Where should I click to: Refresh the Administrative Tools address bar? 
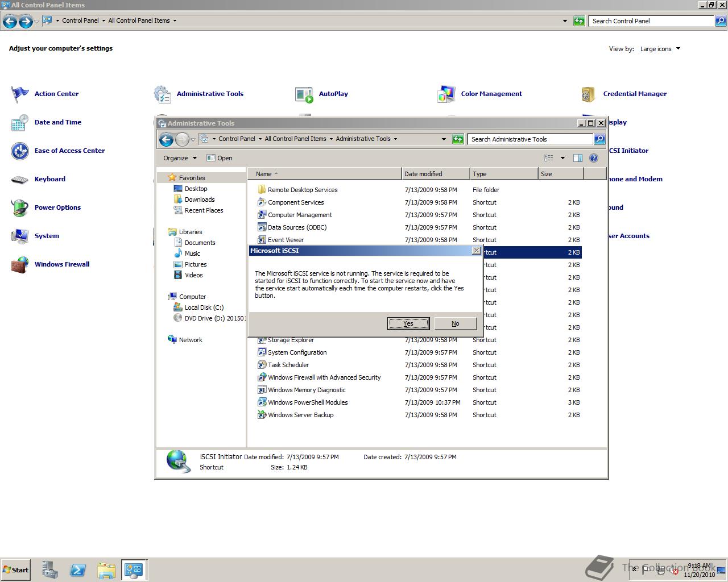pyautogui.click(x=458, y=139)
